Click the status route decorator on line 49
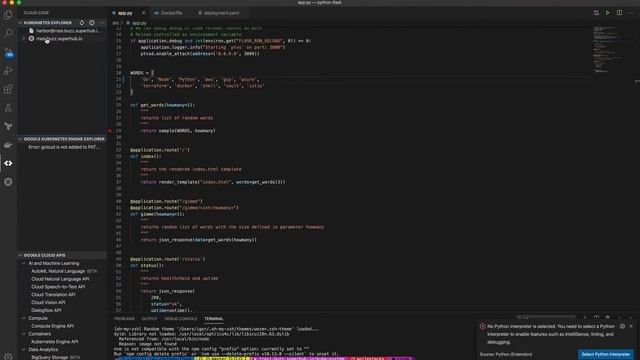Viewport: 640px width, 360px height. pos(167,259)
